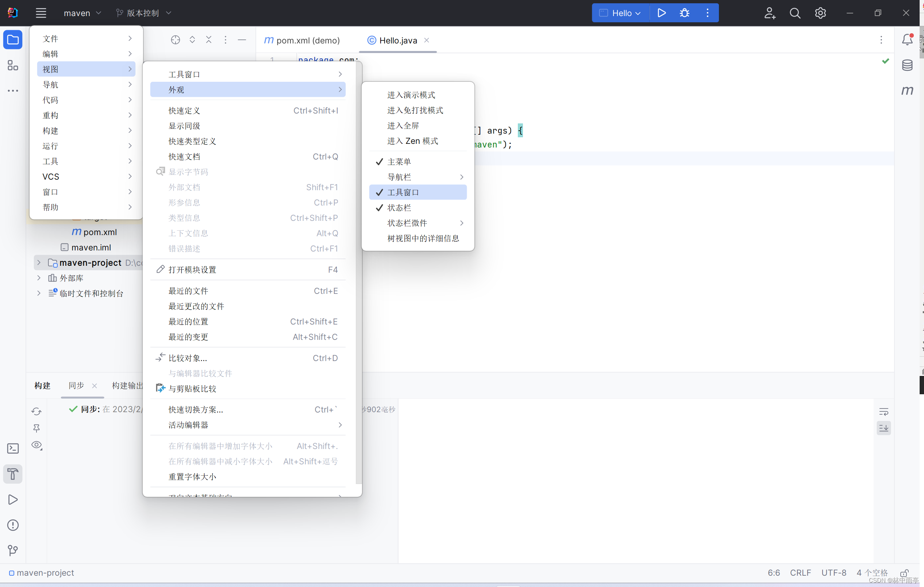
Task: Toggle 树视图中的详细信息 option
Action: [418, 238]
